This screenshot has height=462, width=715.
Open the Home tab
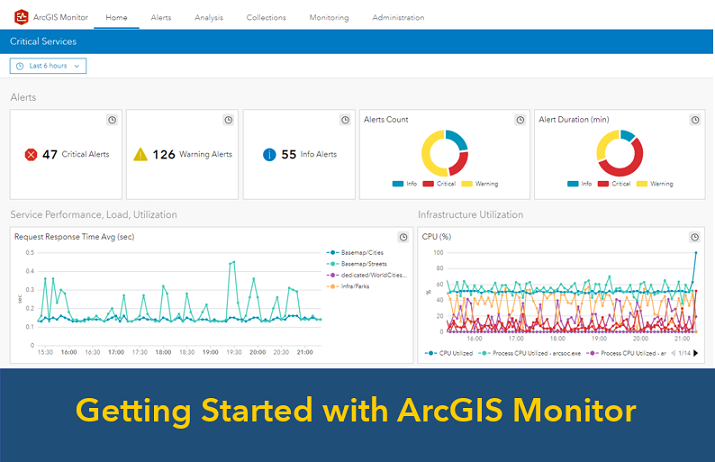coord(116,17)
